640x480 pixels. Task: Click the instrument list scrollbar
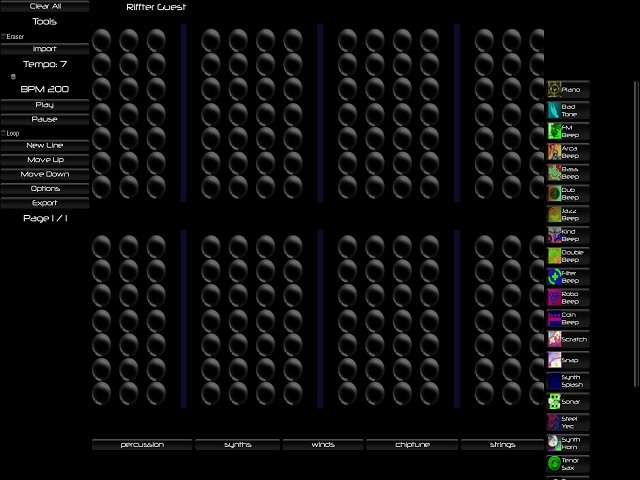636,234
